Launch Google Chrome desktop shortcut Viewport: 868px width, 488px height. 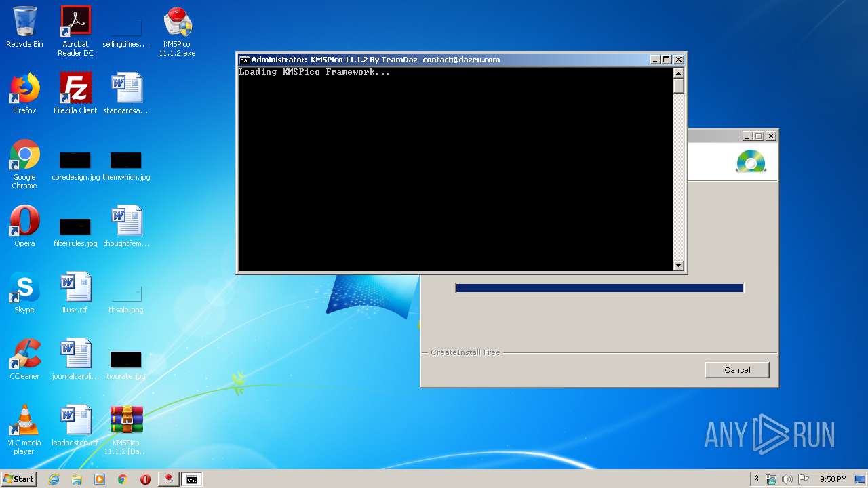tap(24, 164)
